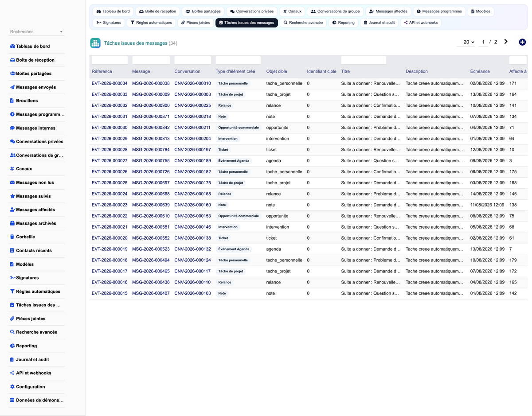The width and height of the screenshot is (532, 416).
Task: Open message MSG-2026-000900
Action: click(x=151, y=105)
